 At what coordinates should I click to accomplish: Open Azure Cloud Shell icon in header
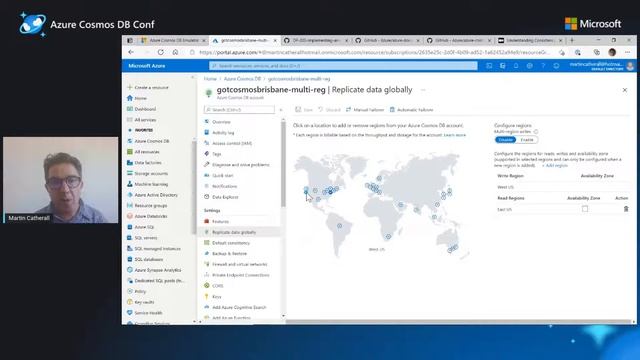[489, 66]
